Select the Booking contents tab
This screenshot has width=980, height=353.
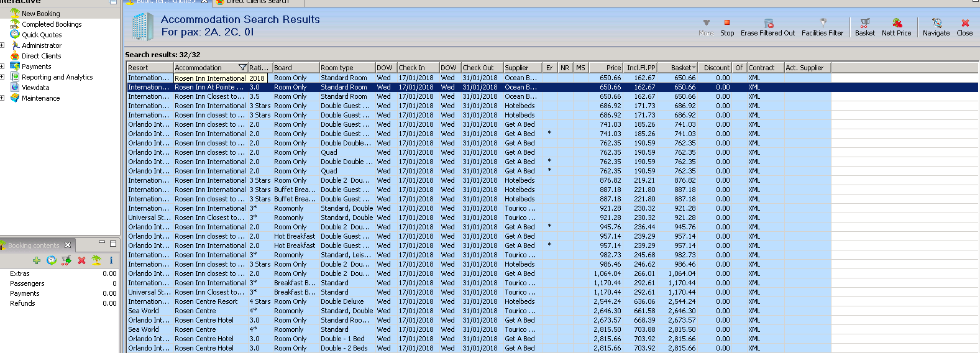(x=34, y=245)
